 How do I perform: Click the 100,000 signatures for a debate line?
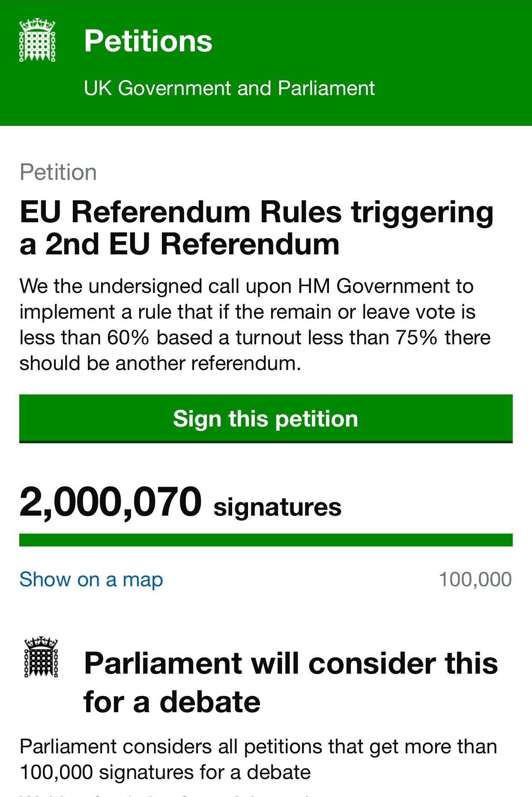click(x=165, y=773)
